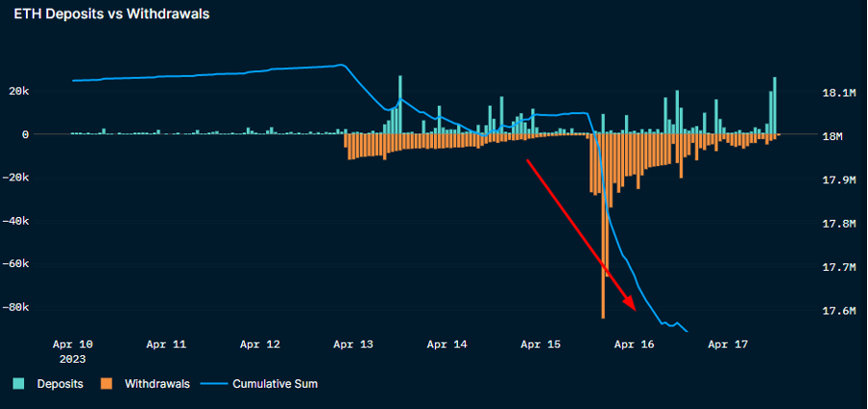Toggle the Deposits series label in legend
This screenshot has width=868, height=409.
tap(60, 384)
